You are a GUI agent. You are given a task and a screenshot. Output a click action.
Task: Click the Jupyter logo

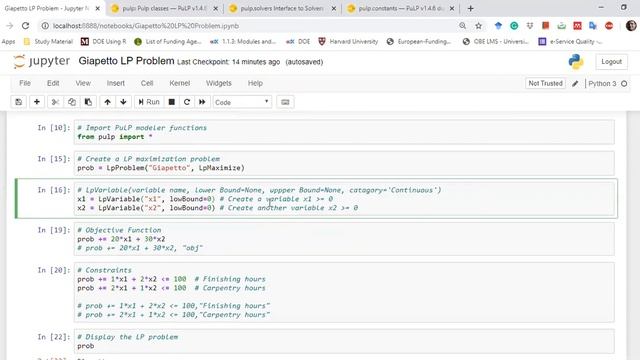pyautogui.click(x=41, y=62)
